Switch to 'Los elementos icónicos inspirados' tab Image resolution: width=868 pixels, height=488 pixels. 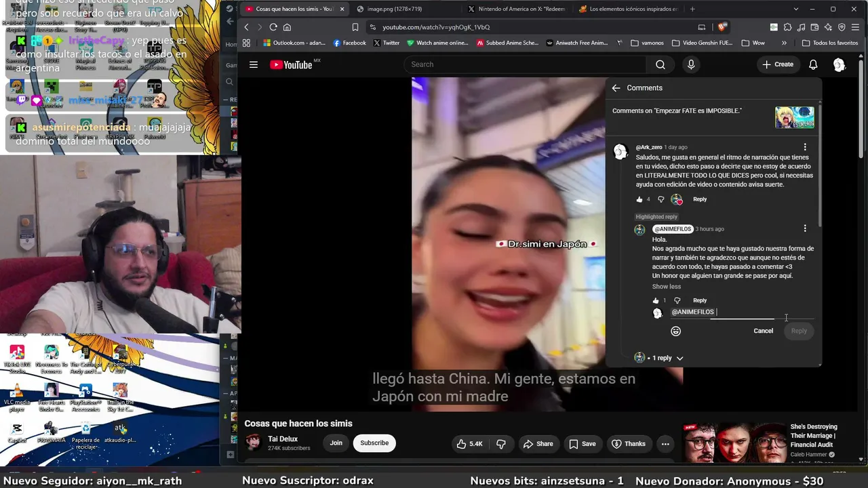(x=629, y=9)
